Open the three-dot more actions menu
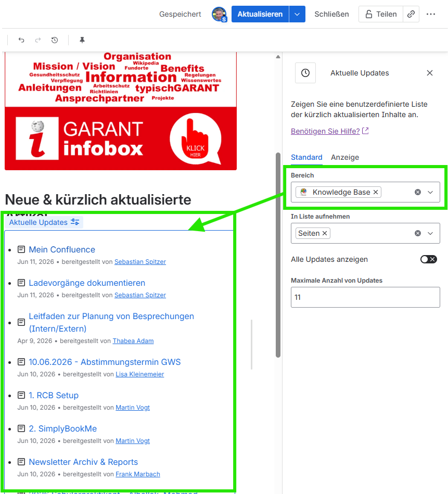The height and width of the screenshot is (494, 448). pos(431,14)
